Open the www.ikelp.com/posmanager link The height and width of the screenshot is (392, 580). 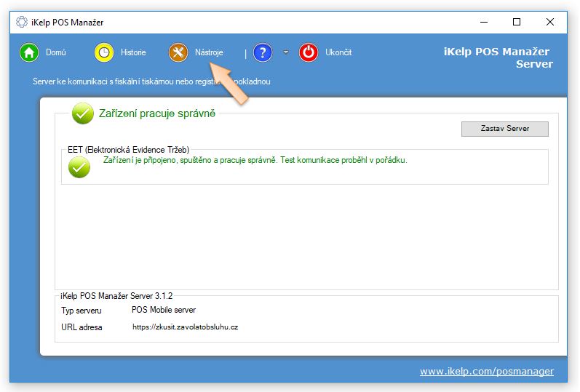[x=486, y=371]
